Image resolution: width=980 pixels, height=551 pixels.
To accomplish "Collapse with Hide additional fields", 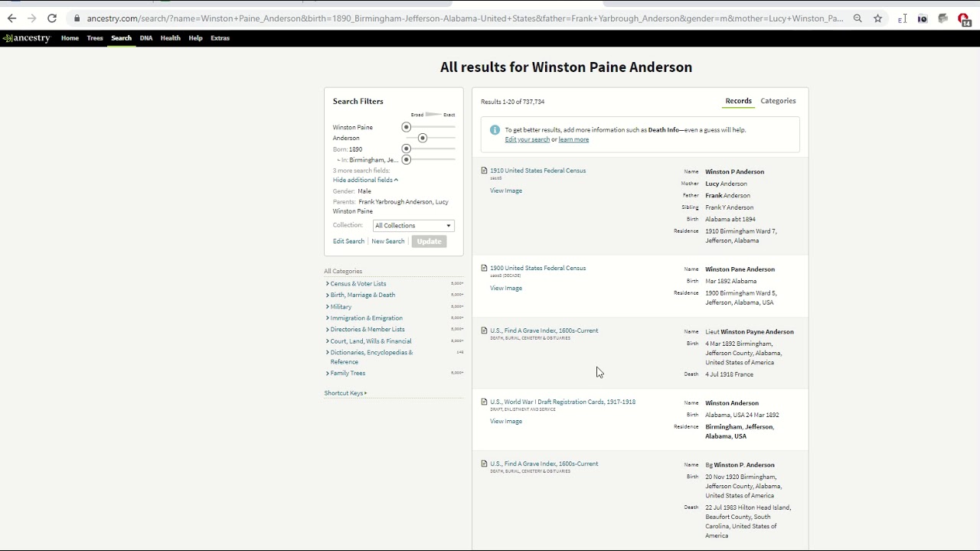I will [365, 180].
